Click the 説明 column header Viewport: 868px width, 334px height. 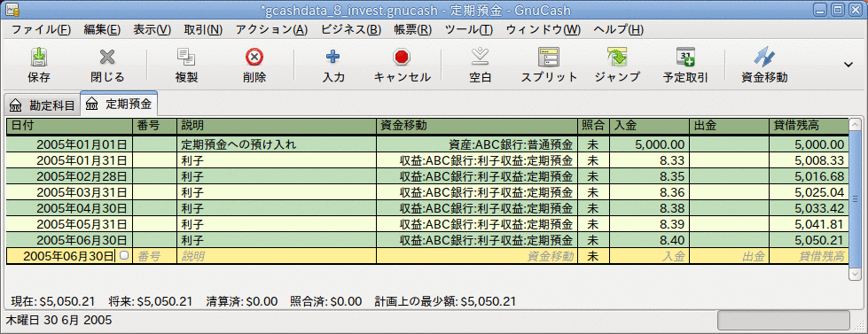tap(277, 126)
